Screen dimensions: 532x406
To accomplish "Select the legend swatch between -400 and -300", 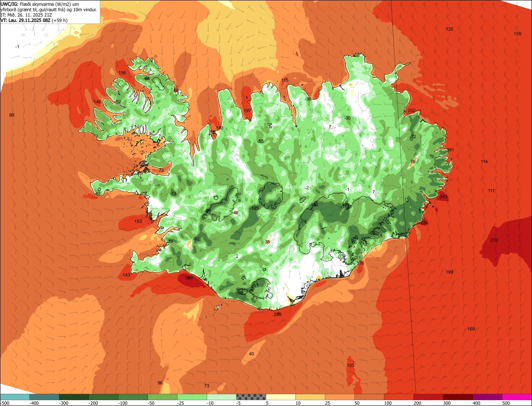I will pos(44,397).
